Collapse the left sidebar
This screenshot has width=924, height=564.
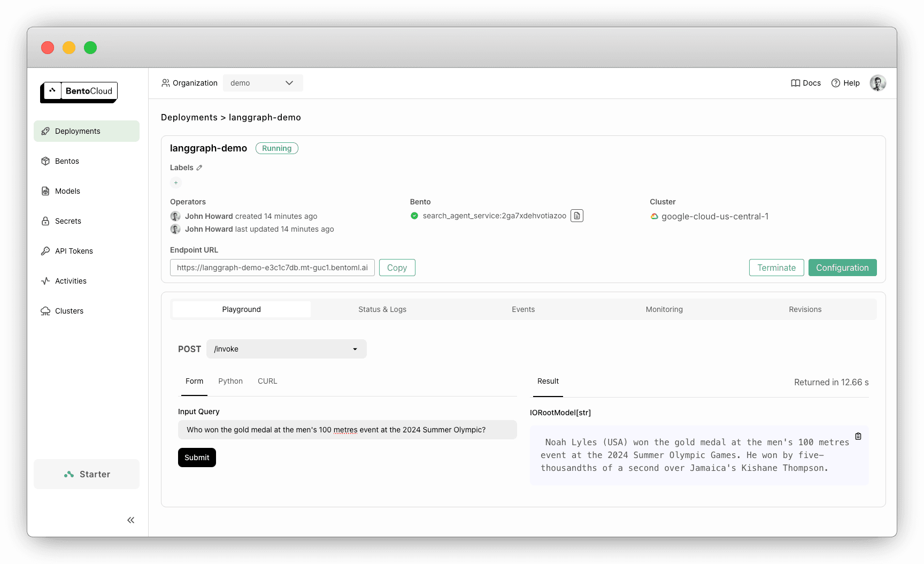130,520
